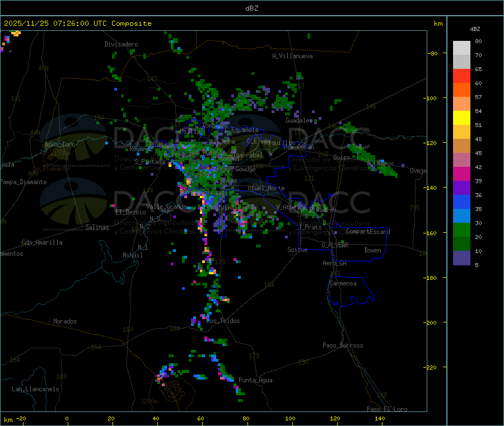Select the 'Bowen' location label
The width and height of the screenshot is (504, 426).
click(x=372, y=250)
